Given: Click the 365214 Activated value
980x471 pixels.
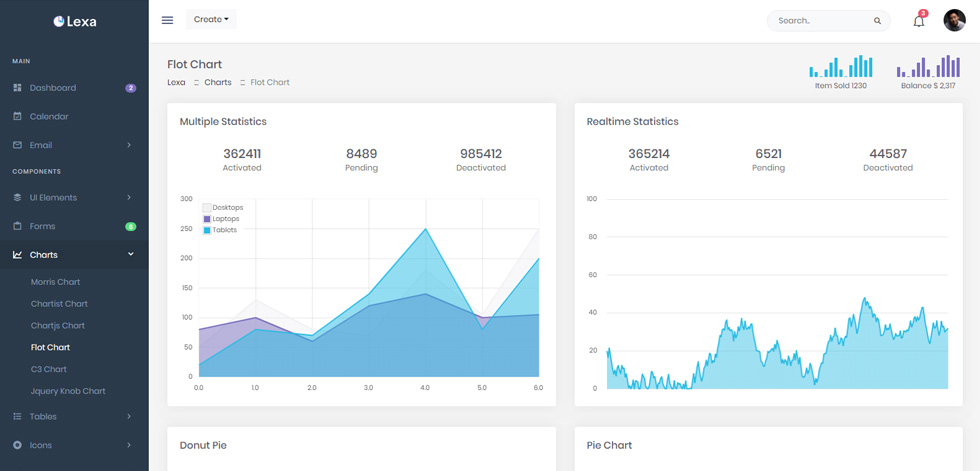Looking at the screenshot, I should (x=649, y=154).
